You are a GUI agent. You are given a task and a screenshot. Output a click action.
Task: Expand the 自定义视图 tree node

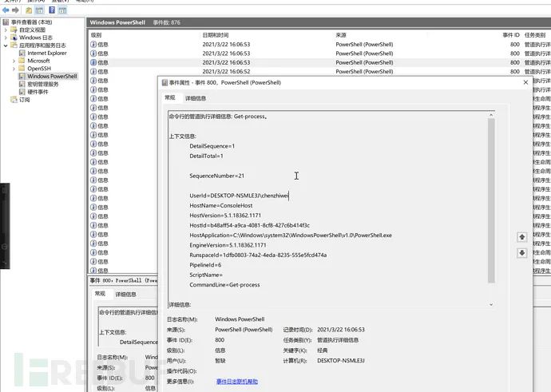click(6, 30)
